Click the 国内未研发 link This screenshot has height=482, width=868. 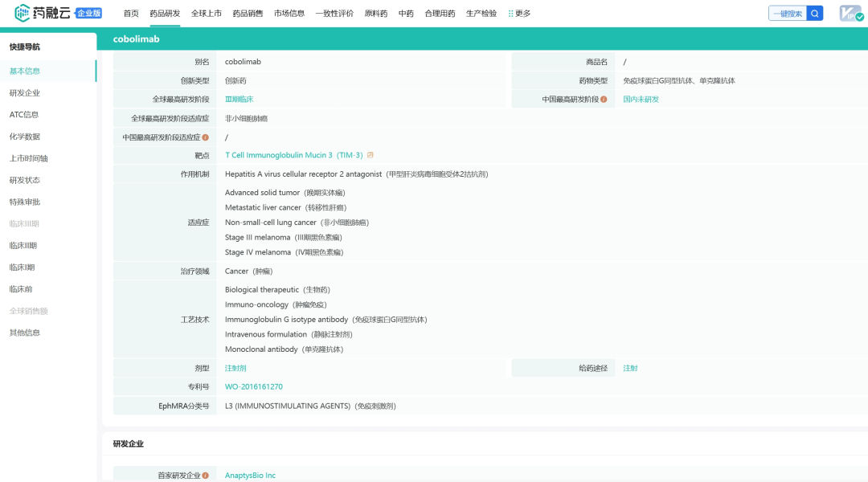click(641, 100)
